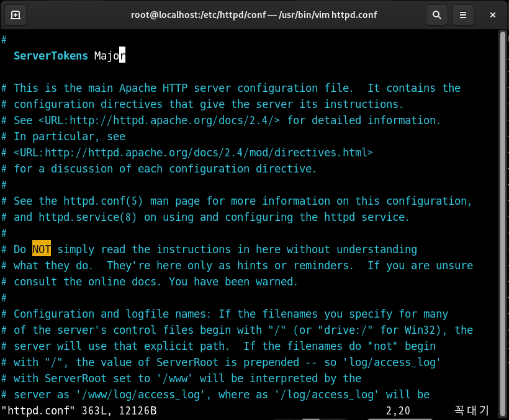This screenshot has height=420, width=509.
Task: Click the 'Major' value after ServerTokens
Action: coord(110,56)
